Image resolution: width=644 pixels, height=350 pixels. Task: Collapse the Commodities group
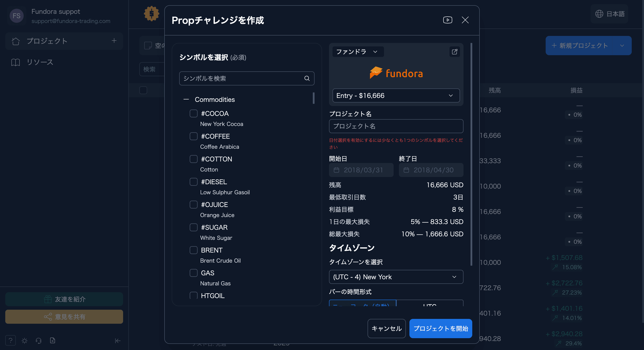(x=186, y=99)
